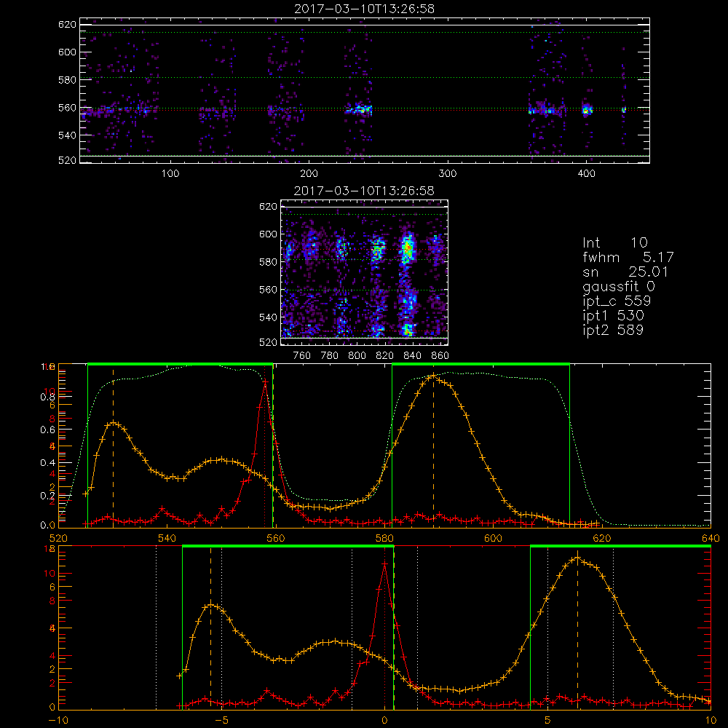Image resolution: width=728 pixels, height=728 pixels.
Task: Click the -5 label on the bottom plot axis
Action: pyautogui.click(x=222, y=720)
